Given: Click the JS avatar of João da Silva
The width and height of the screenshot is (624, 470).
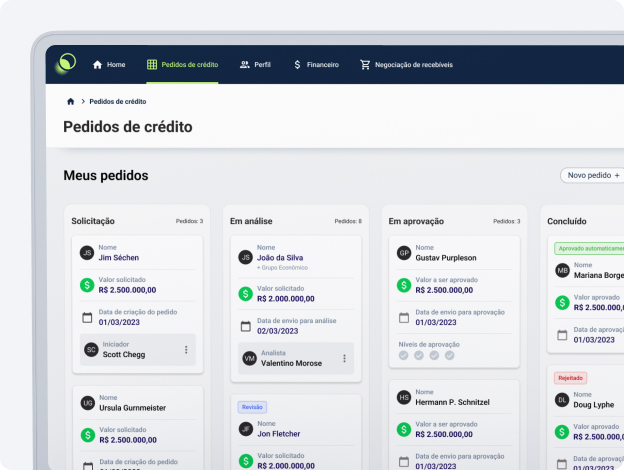Looking at the screenshot, I should pyautogui.click(x=246, y=257).
